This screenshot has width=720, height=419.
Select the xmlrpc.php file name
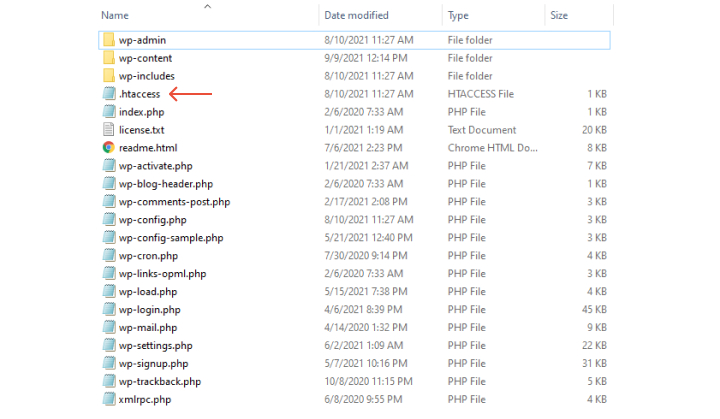click(145, 399)
